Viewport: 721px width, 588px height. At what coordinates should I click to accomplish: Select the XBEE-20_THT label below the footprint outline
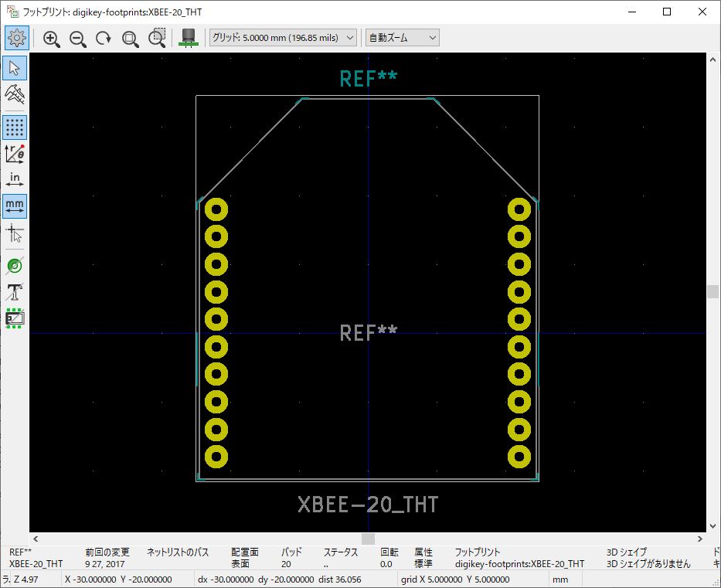(368, 505)
